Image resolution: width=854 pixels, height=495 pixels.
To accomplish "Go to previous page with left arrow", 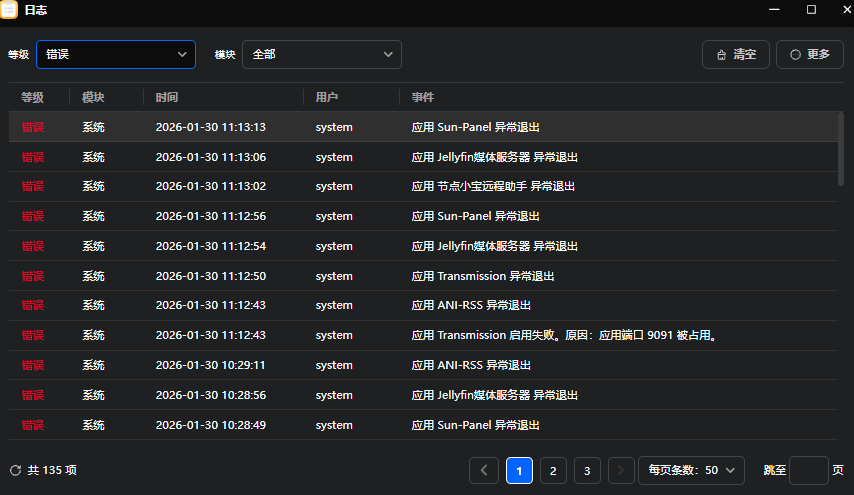I will click(484, 470).
